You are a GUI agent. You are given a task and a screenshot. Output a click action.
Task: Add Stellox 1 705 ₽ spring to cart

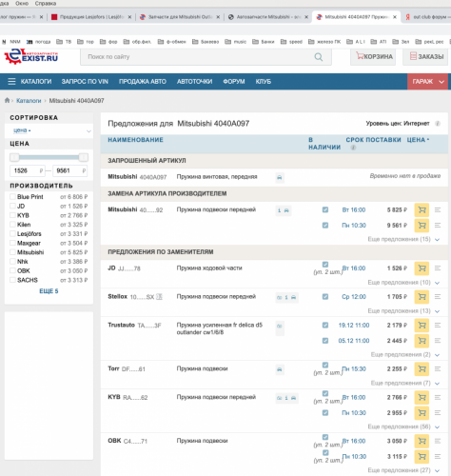(422, 297)
